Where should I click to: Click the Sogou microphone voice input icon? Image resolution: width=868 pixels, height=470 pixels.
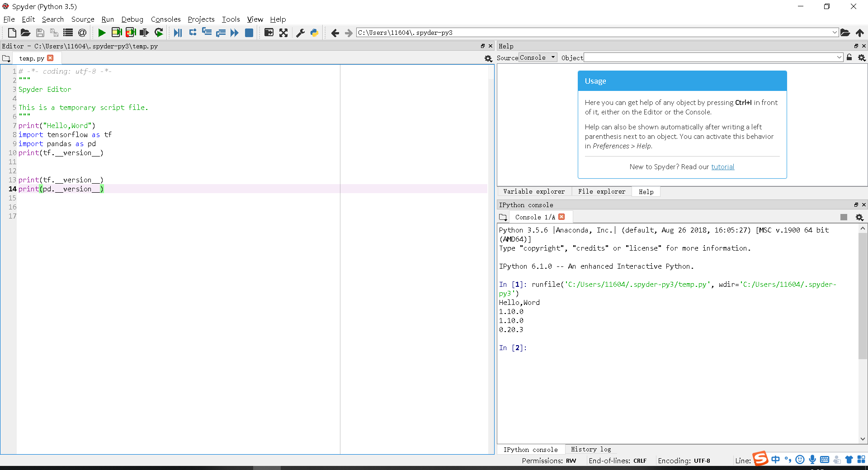tap(812, 460)
